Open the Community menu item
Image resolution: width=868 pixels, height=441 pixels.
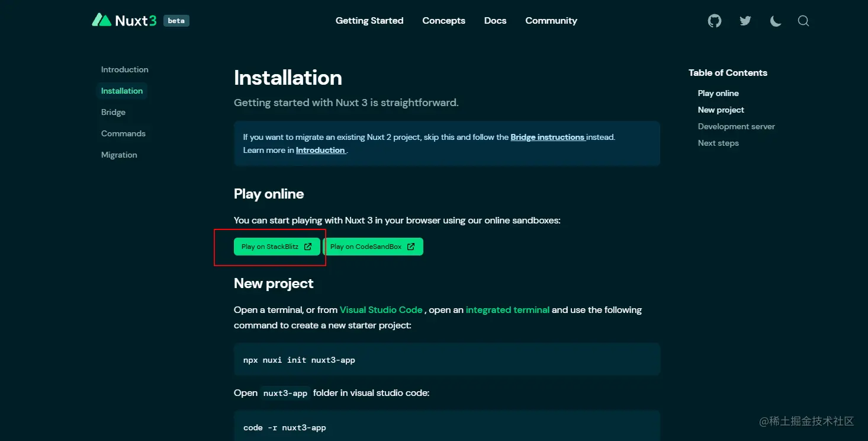point(551,21)
